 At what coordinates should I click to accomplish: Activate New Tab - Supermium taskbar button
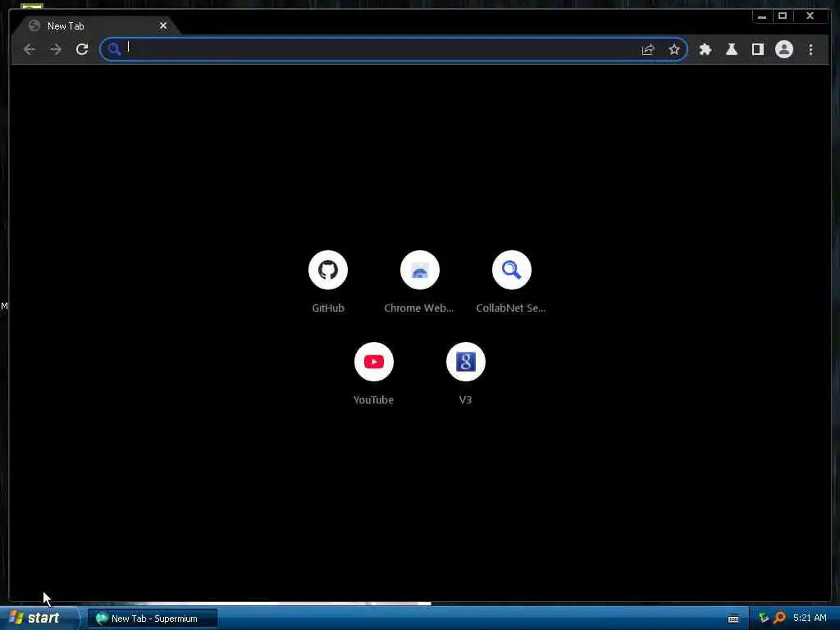pyautogui.click(x=153, y=619)
